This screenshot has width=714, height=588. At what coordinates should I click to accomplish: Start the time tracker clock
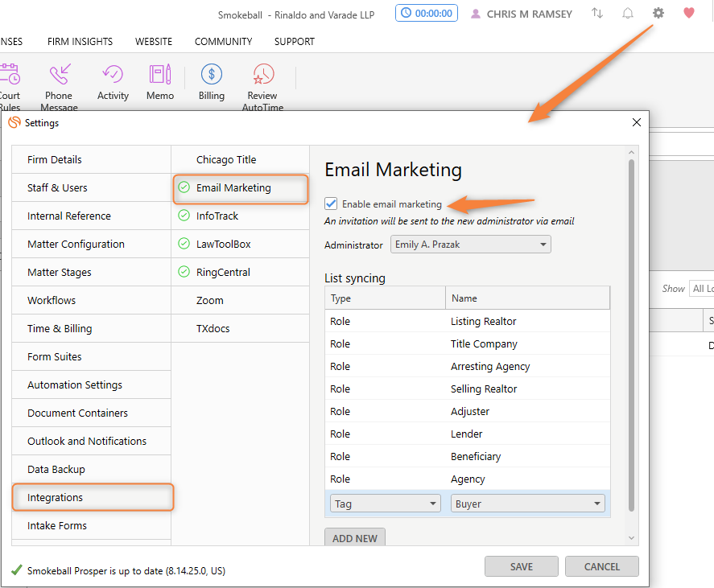[x=426, y=13]
